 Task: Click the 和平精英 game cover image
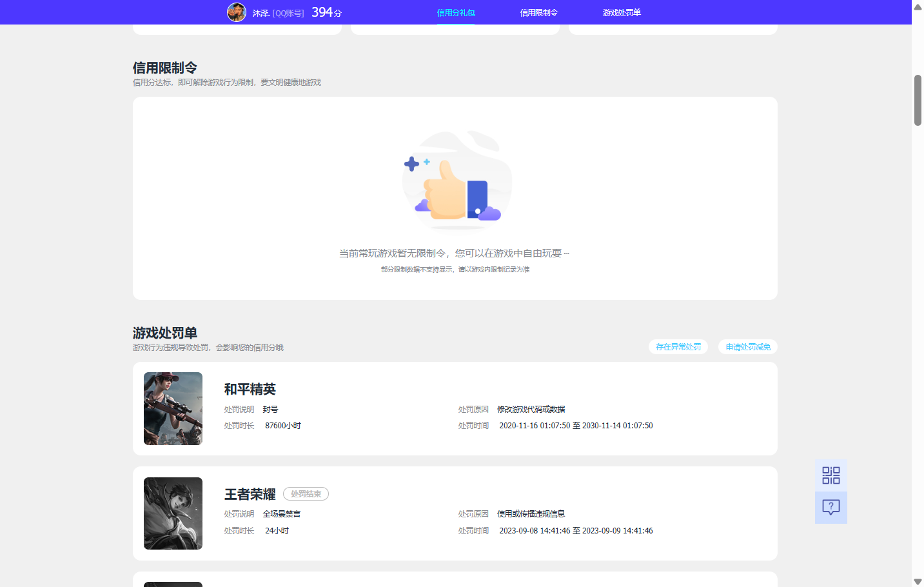173,408
